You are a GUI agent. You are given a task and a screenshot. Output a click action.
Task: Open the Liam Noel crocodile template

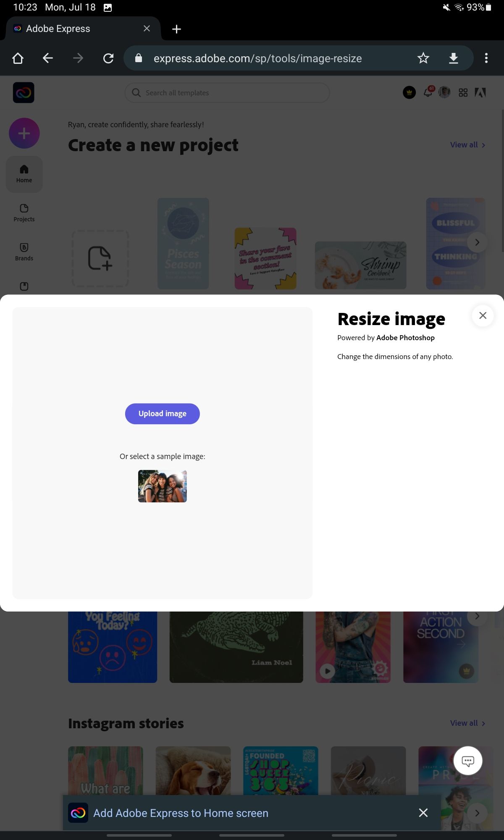click(x=236, y=647)
